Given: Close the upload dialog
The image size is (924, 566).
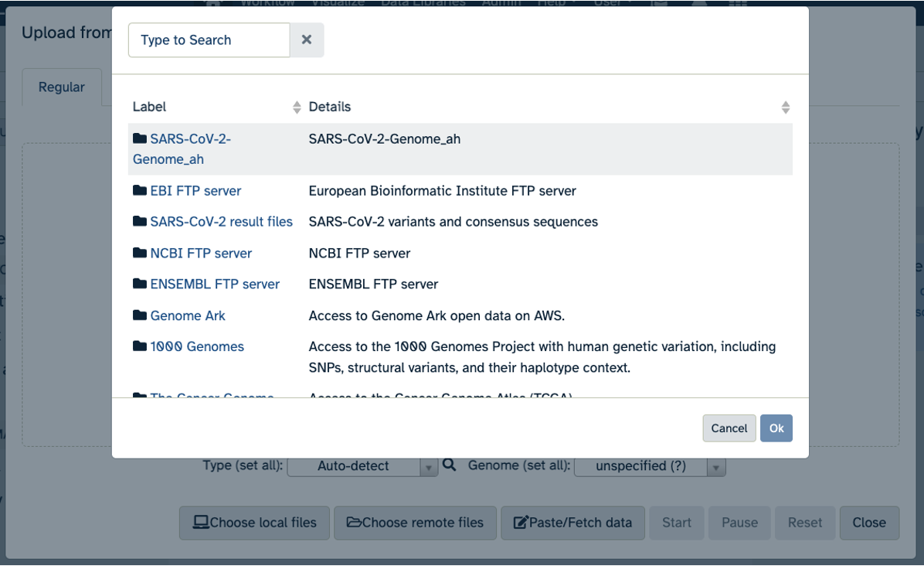Looking at the screenshot, I should coord(869,523).
